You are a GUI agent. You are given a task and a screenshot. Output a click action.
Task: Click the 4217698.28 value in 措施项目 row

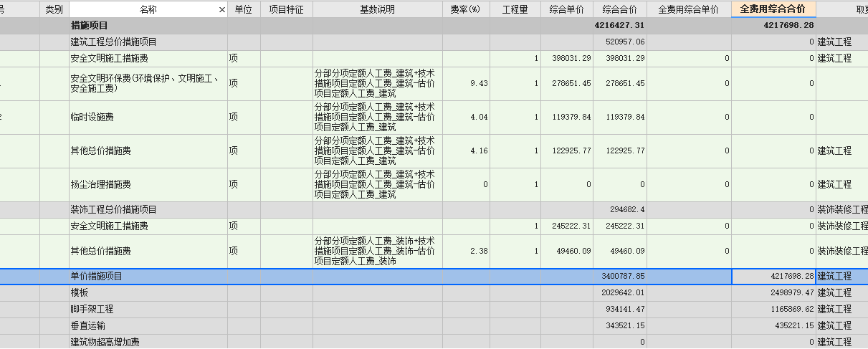click(x=773, y=26)
